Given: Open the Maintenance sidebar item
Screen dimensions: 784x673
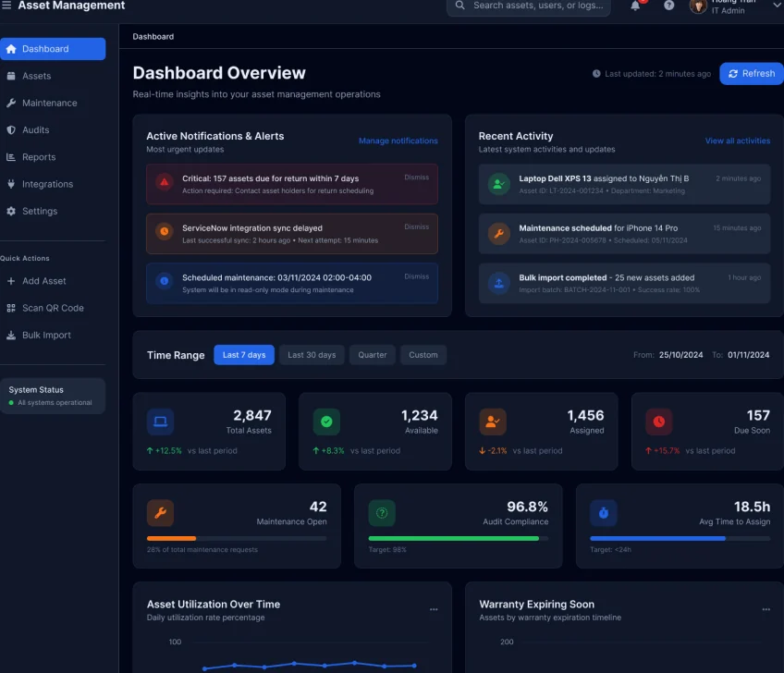Looking at the screenshot, I should click(x=53, y=103).
